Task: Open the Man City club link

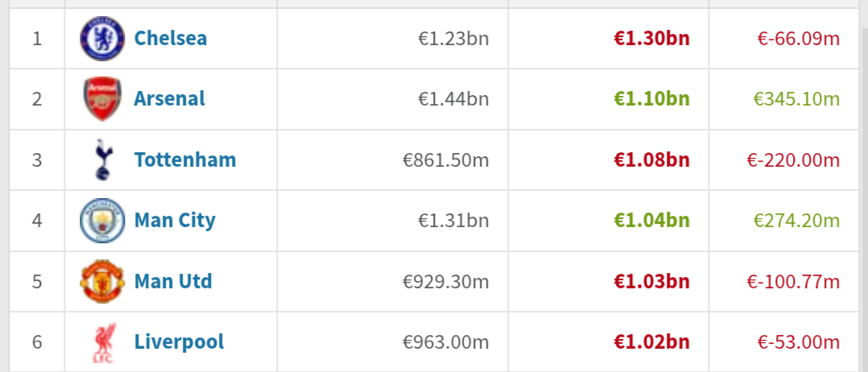Action: point(175,221)
